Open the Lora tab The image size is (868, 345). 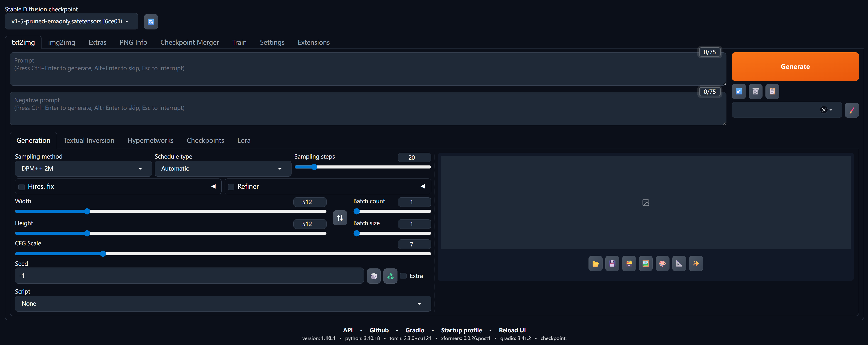(244, 140)
